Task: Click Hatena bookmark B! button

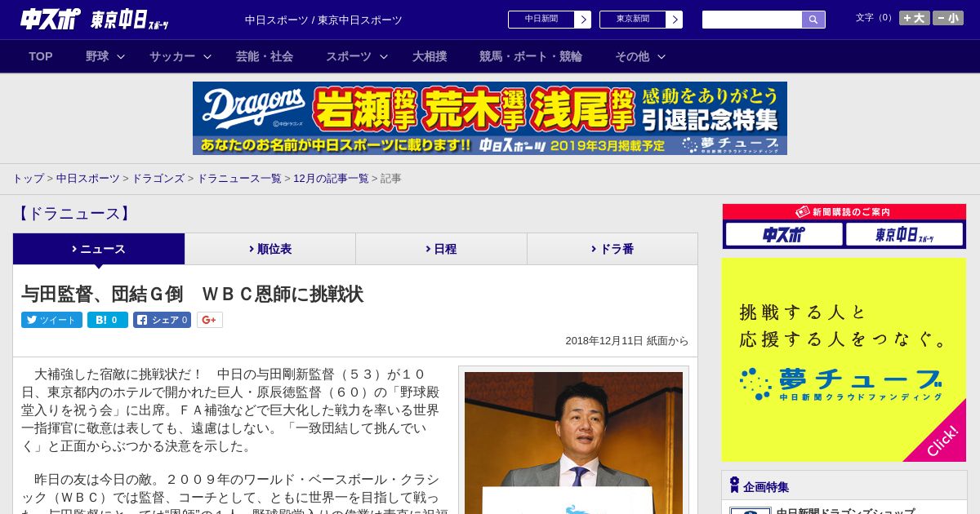Action: tap(108, 320)
